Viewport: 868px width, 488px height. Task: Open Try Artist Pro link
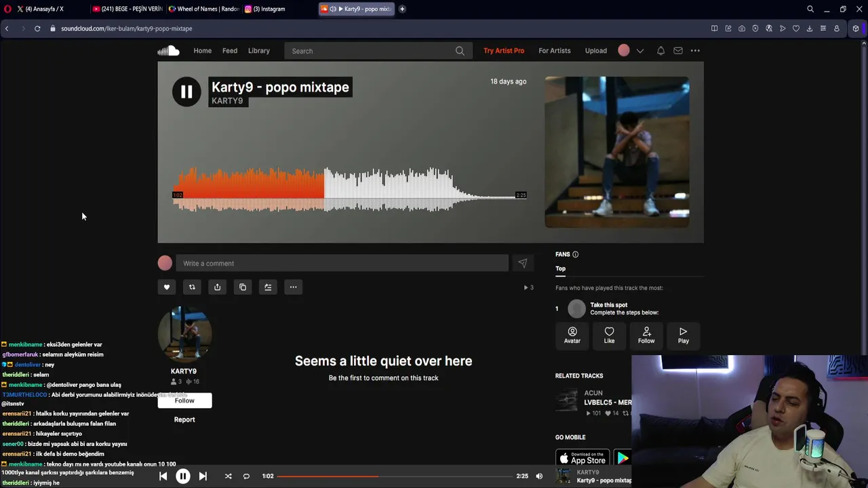coord(504,51)
